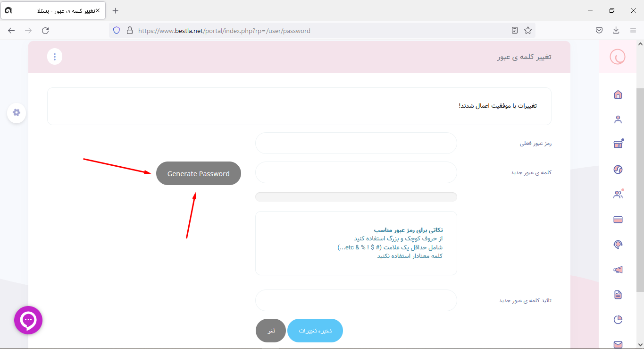644x349 pixels.
Task: Click the شامل حداقل یک علامت tip line
Action: [390, 247]
